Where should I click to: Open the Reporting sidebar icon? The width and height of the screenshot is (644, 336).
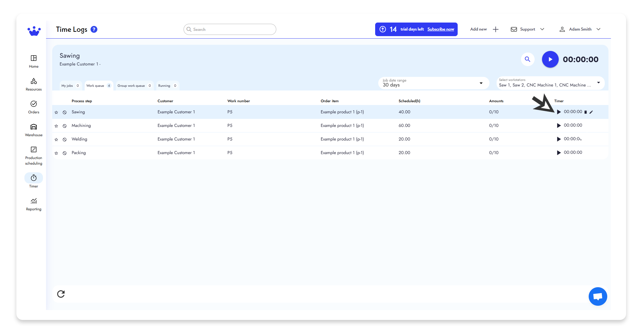33,203
